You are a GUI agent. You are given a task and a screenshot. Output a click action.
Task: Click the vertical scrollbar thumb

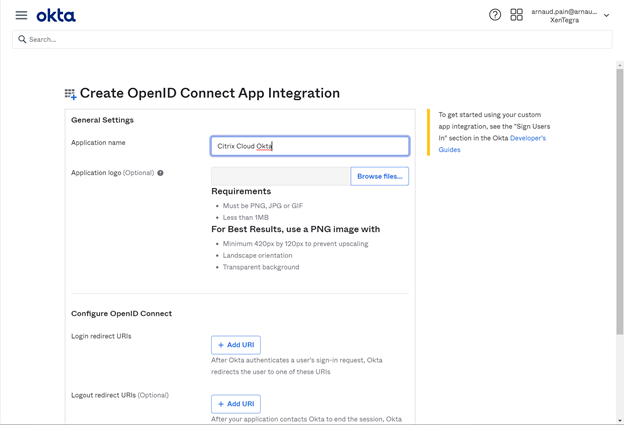click(x=620, y=200)
